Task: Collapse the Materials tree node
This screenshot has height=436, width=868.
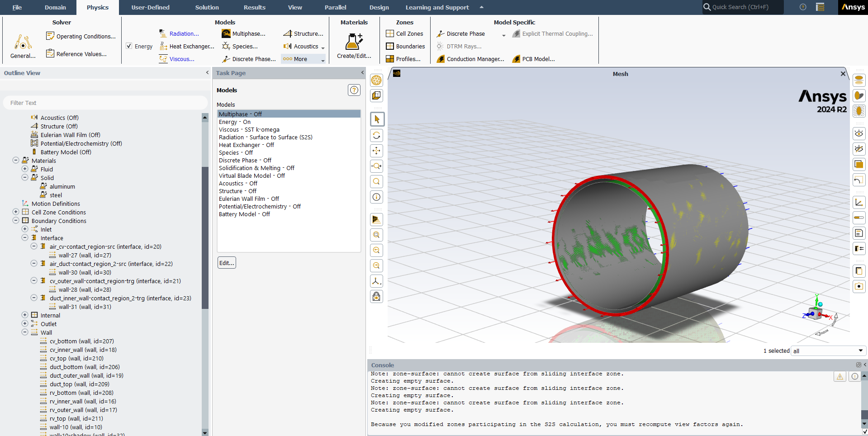Action: pos(16,160)
